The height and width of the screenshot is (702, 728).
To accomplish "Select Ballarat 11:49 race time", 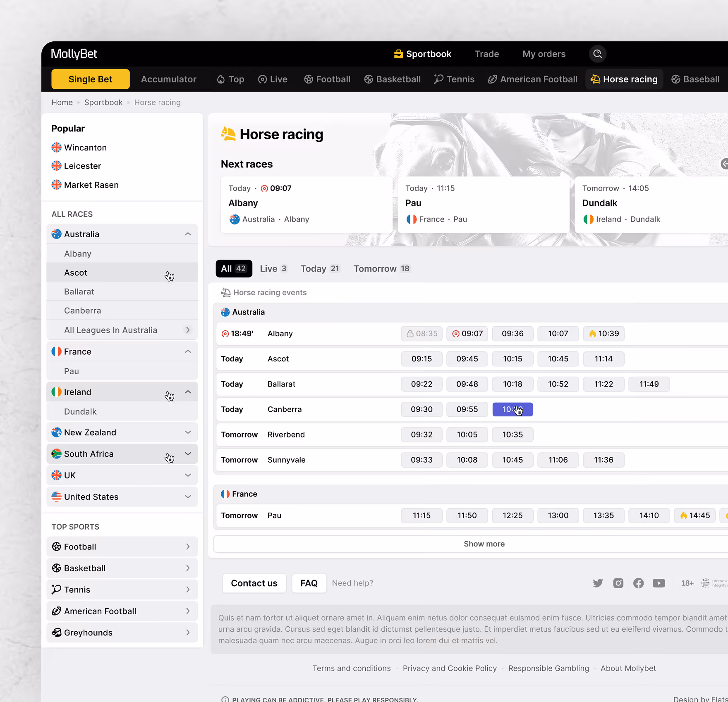I will pyautogui.click(x=649, y=384).
